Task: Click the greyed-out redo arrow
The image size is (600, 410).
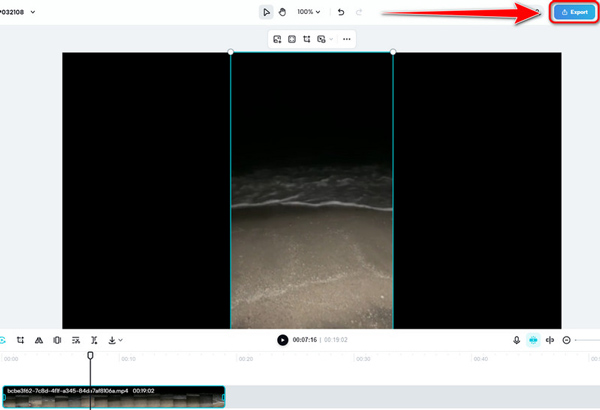Action: tap(359, 12)
